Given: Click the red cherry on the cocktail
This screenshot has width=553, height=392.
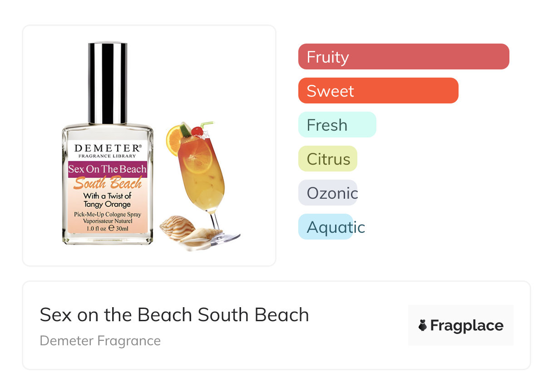Looking at the screenshot, I should click(197, 131).
